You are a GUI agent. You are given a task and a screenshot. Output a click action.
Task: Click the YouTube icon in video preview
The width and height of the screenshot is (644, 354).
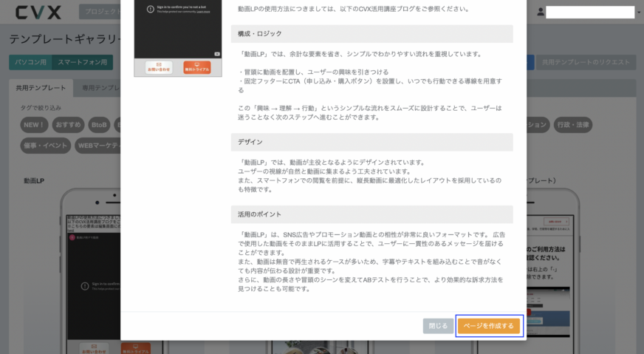coord(216,54)
